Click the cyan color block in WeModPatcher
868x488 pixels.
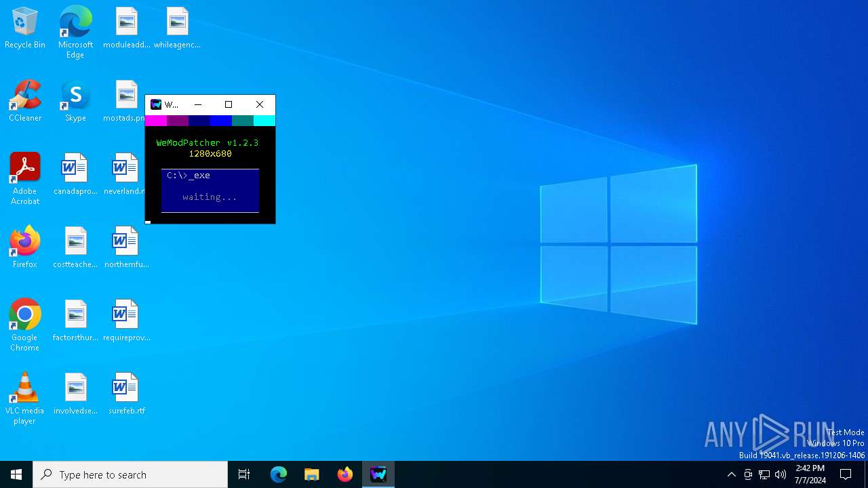[264, 121]
